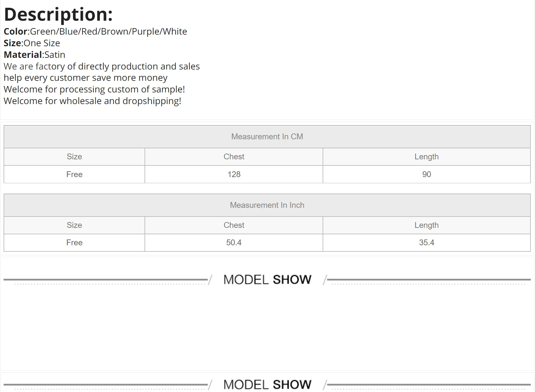Select the 35.4 length value cell
Viewport: 535px width, 392px height.
pyautogui.click(x=427, y=243)
